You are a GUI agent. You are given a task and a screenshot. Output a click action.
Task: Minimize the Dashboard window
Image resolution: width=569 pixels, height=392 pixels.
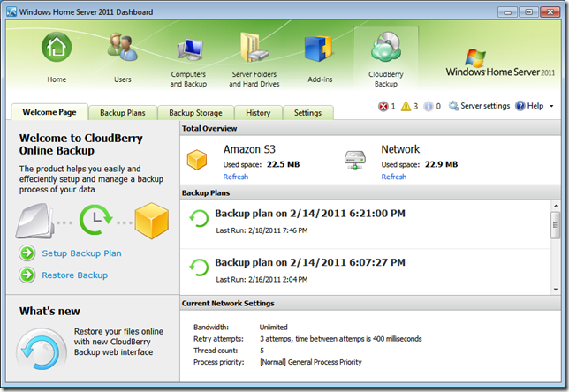point(507,12)
